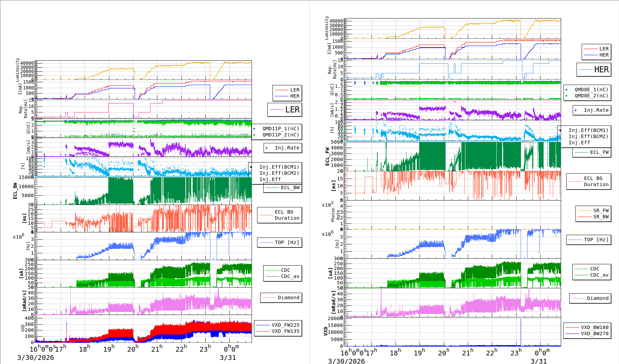Click Inj.Eff(BCM2) in the right legend
Screen dimensions: 619x364
pos(588,136)
